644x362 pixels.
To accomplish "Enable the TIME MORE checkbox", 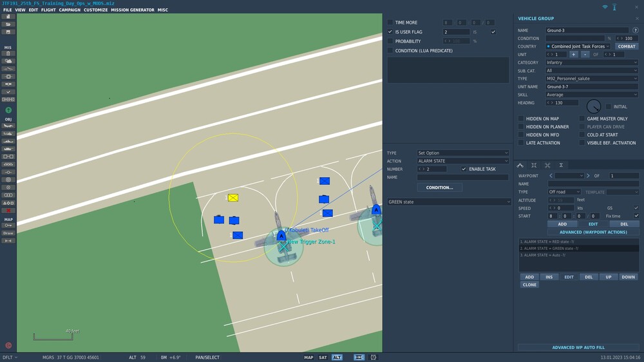I will tap(390, 22).
